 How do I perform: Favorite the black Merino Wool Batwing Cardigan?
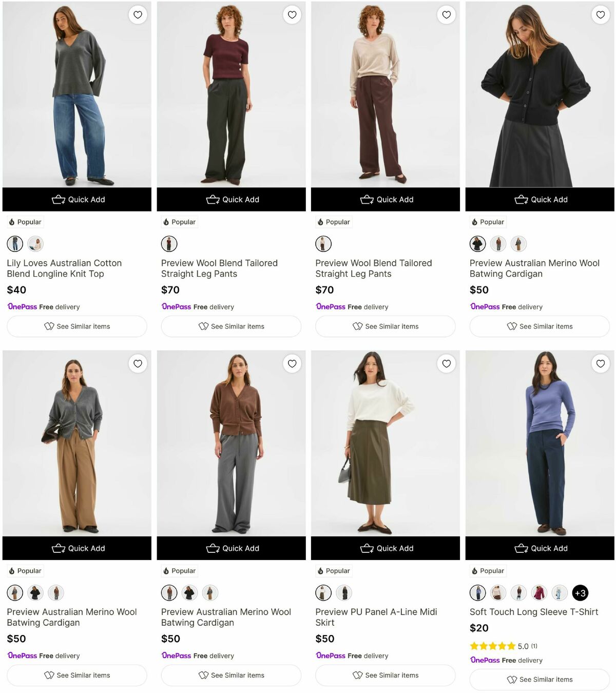(600, 15)
